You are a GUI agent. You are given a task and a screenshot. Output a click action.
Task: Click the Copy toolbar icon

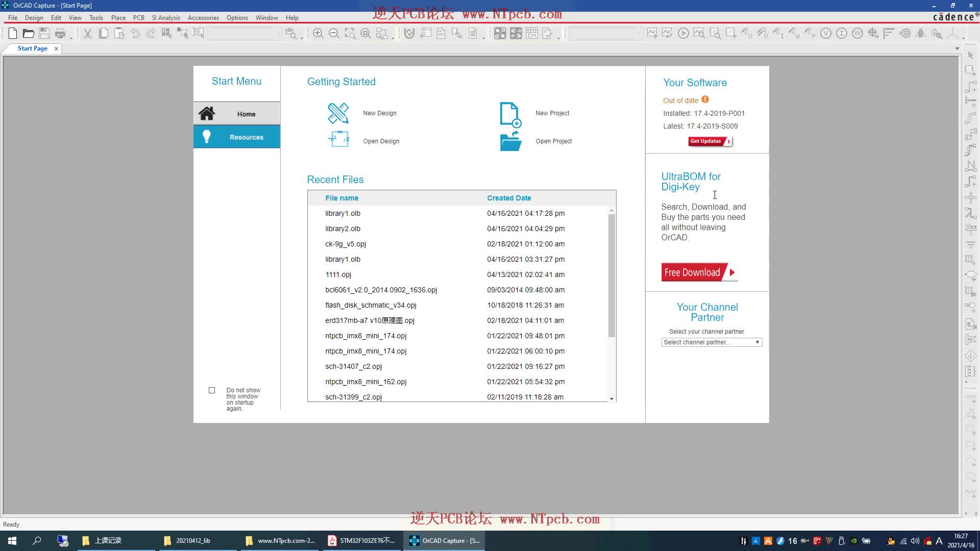pyautogui.click(x=104, y=34)
